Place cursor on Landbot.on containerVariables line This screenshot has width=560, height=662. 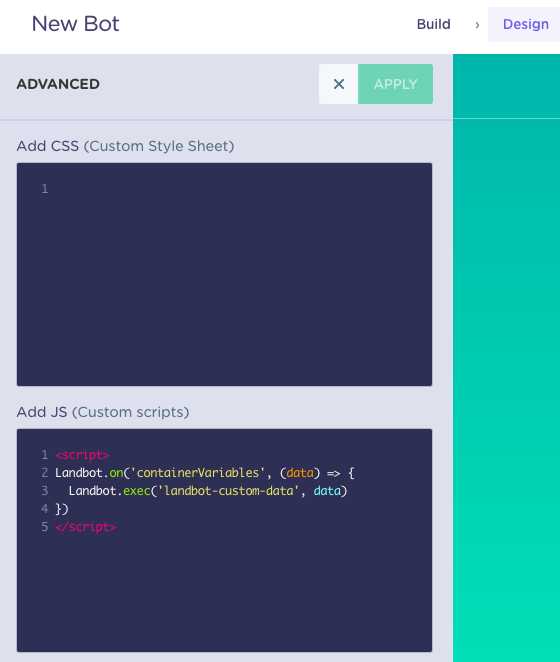coord(205,473)
